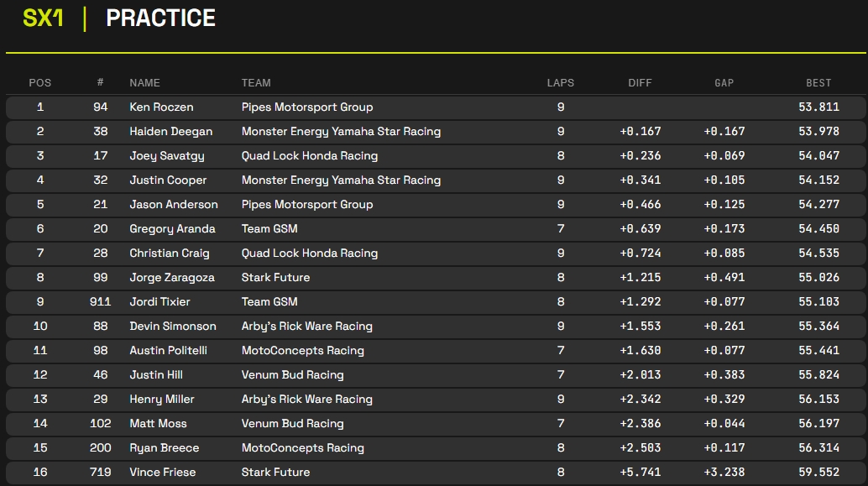Select Jordi Tixier's row number 911
The height and width of the screenshot is (486, 868).
coord(100,301)
